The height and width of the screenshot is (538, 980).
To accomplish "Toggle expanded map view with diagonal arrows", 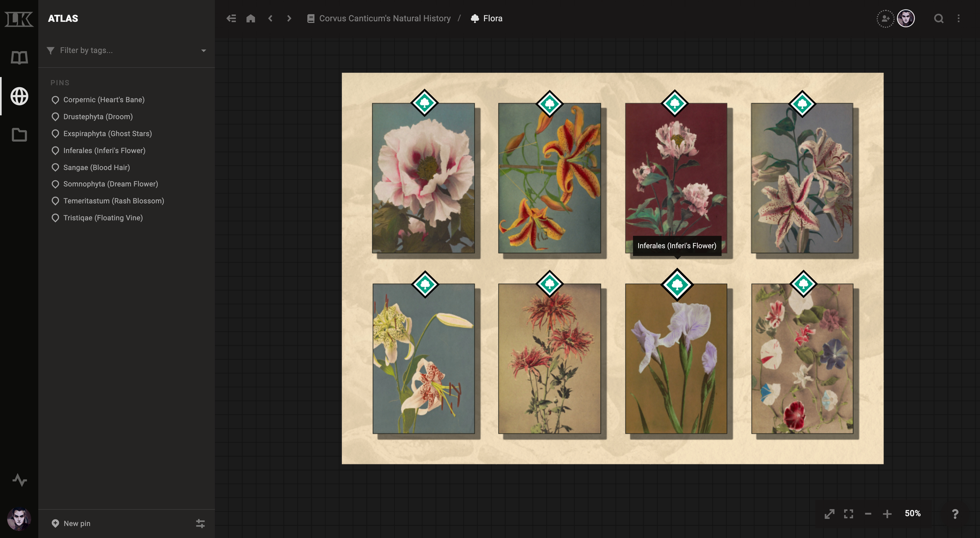I will pyautogui.click(x=829, y=514).
